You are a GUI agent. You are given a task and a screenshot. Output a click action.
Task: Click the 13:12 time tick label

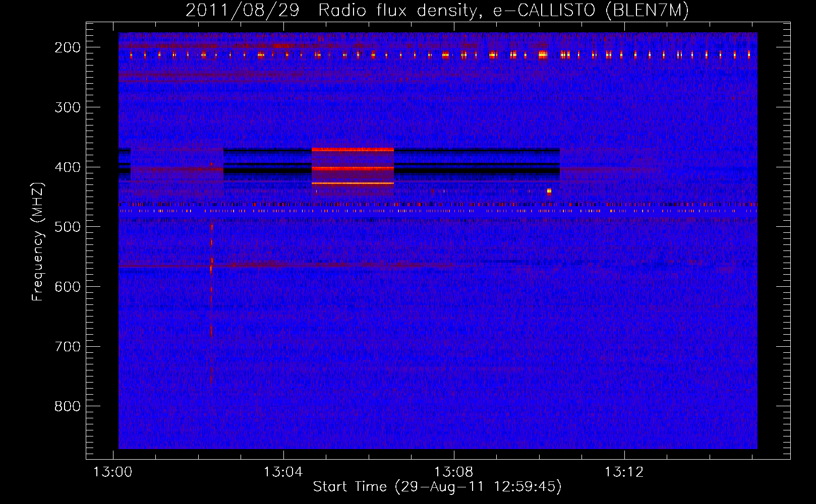coord(624,472)
